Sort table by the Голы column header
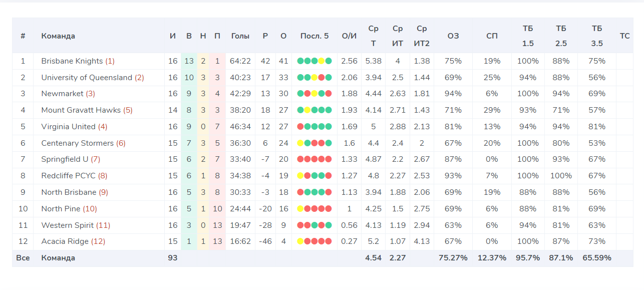 (240, 36)
